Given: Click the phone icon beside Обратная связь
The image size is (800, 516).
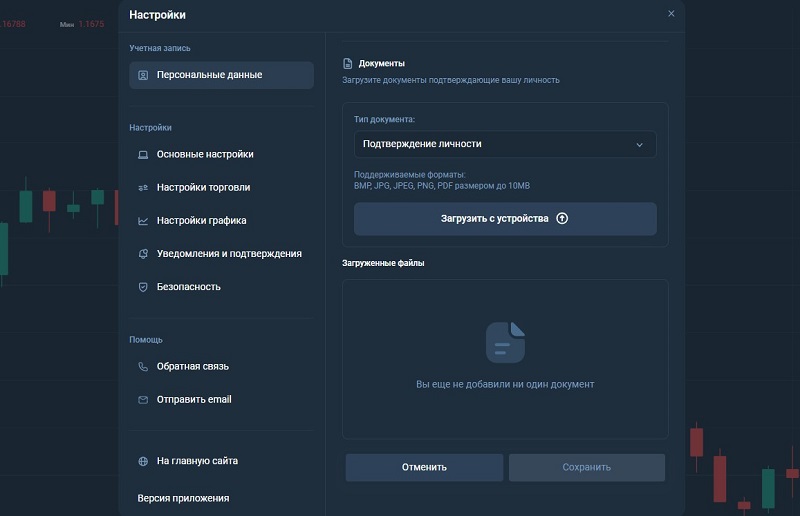Looking at the screenshot, I should [143, 367].
